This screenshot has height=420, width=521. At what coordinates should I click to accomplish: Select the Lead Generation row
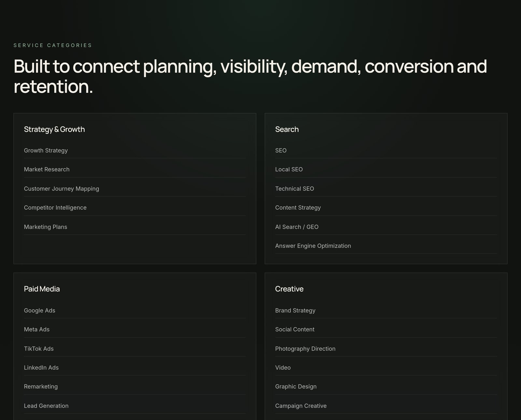click(x=135, y=406)
